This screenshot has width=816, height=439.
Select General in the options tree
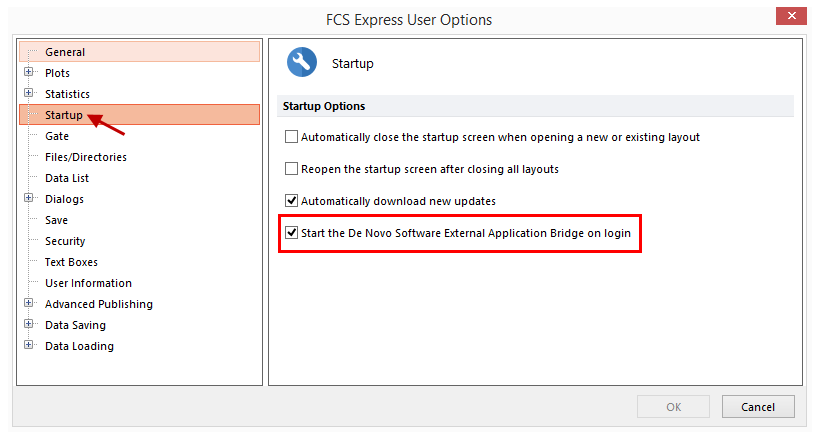[65, 52]
